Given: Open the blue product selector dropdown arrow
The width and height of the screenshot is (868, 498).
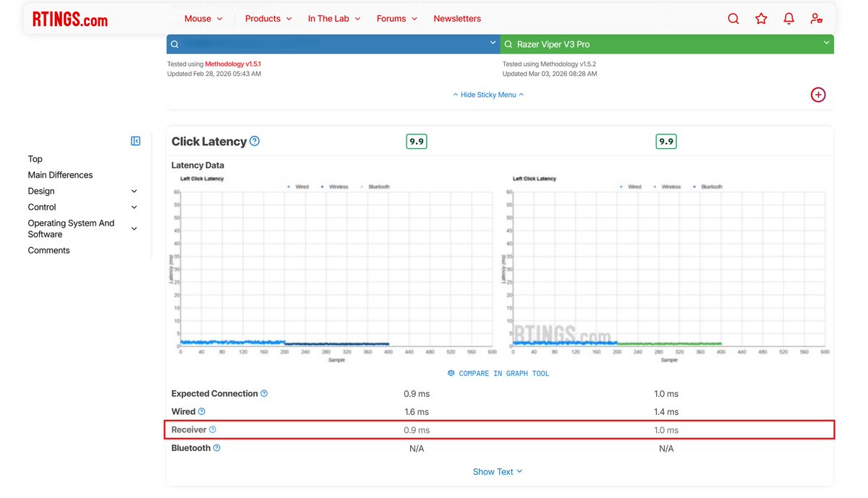Looking at the screenshot, I should click(493, 43).
